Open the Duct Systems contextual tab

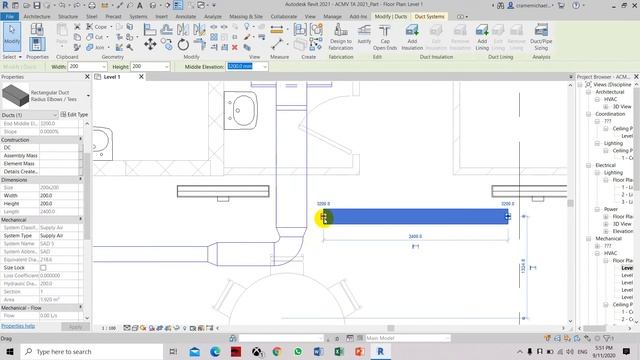coord(429,17)
